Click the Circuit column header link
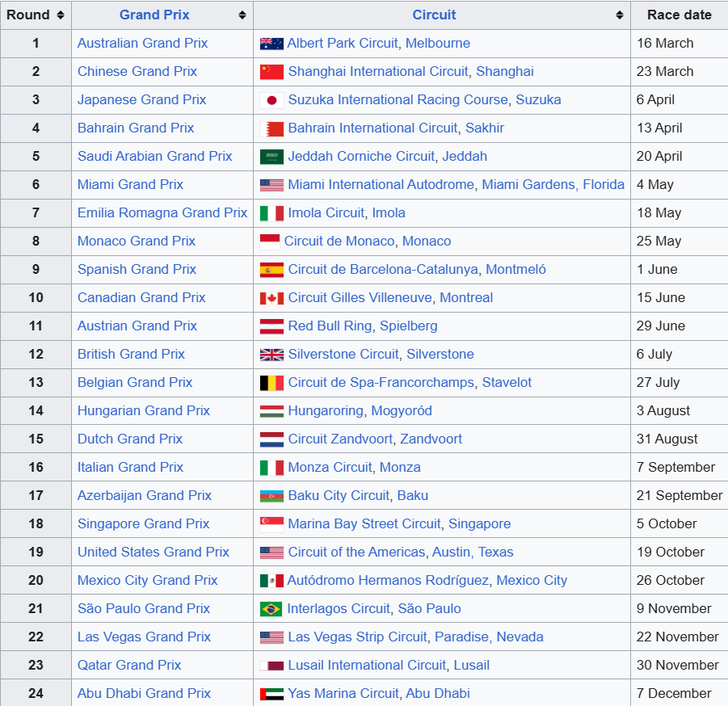 434,15
